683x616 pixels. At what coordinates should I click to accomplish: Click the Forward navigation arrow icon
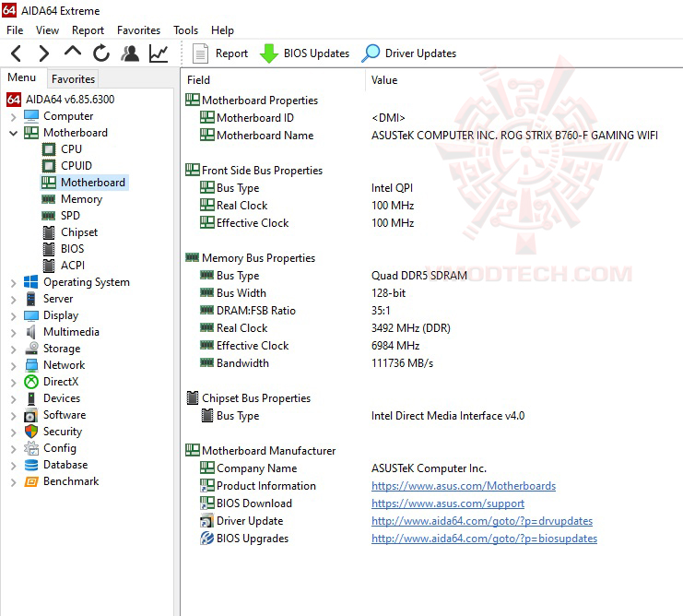point(43,53)
